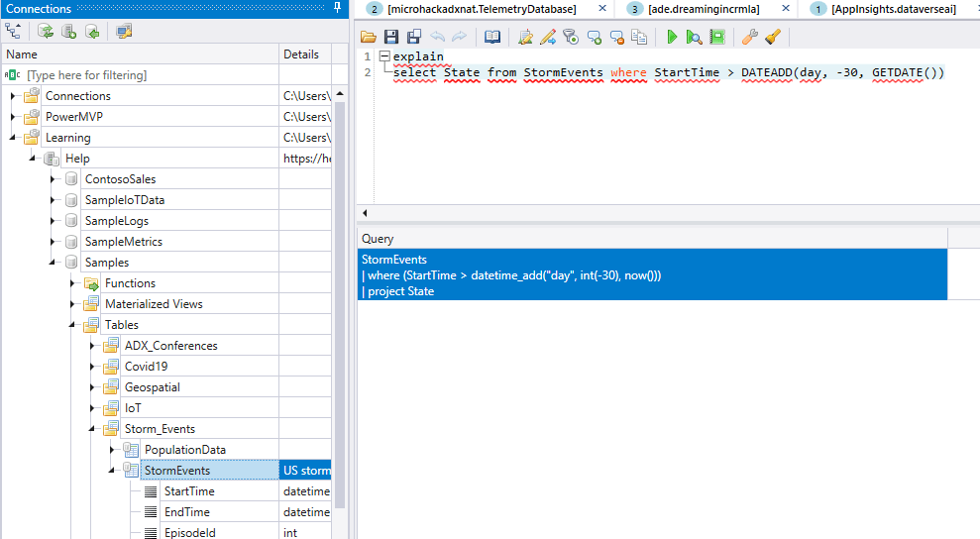This screenshot has width=980, height=539.
Task: Collapse the Tables folder in the tree
Action: pos(72,325)
